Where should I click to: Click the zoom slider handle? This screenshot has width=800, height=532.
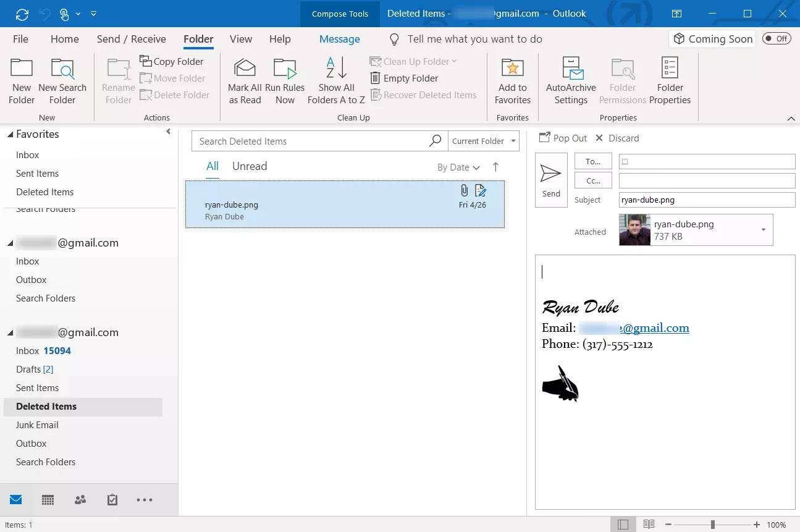712,525
